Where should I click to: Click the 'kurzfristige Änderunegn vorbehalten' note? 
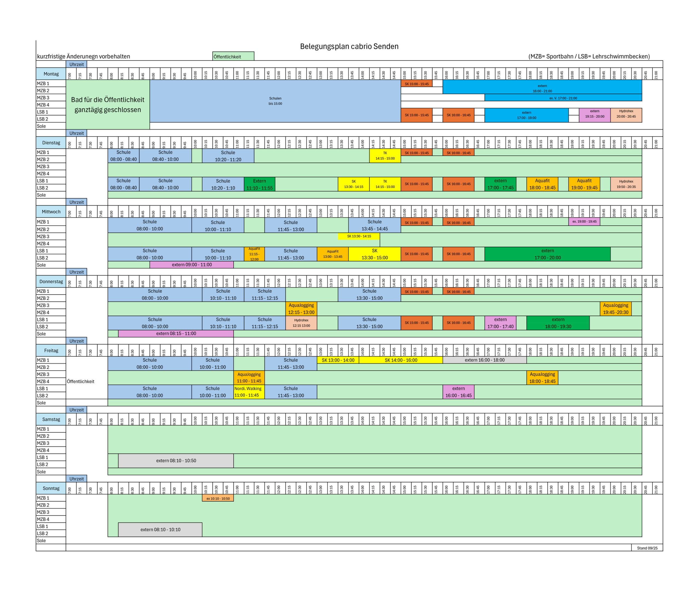[x=83, y=56]
